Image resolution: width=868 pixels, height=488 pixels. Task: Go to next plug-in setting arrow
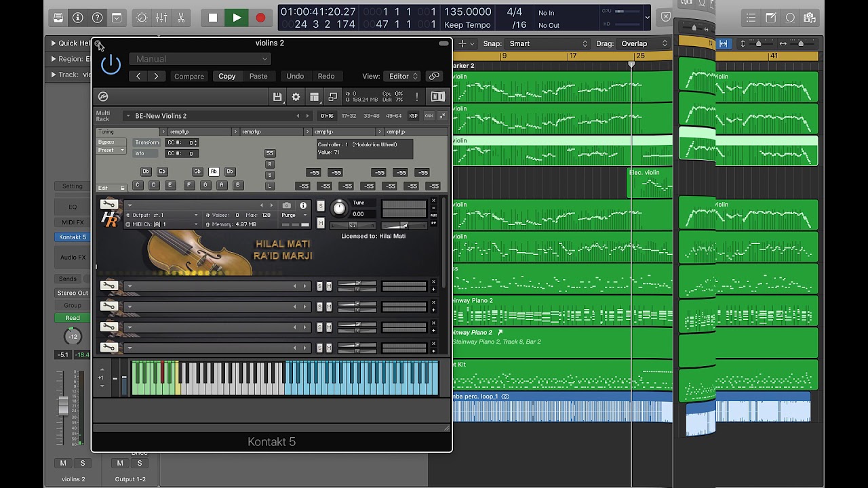click(x=156, y=76)
